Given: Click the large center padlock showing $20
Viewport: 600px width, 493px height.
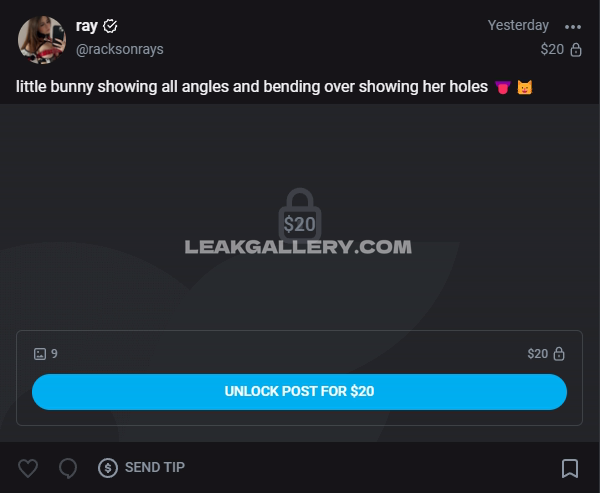Looking at the screenshot, I should click(x=300, y=215).
